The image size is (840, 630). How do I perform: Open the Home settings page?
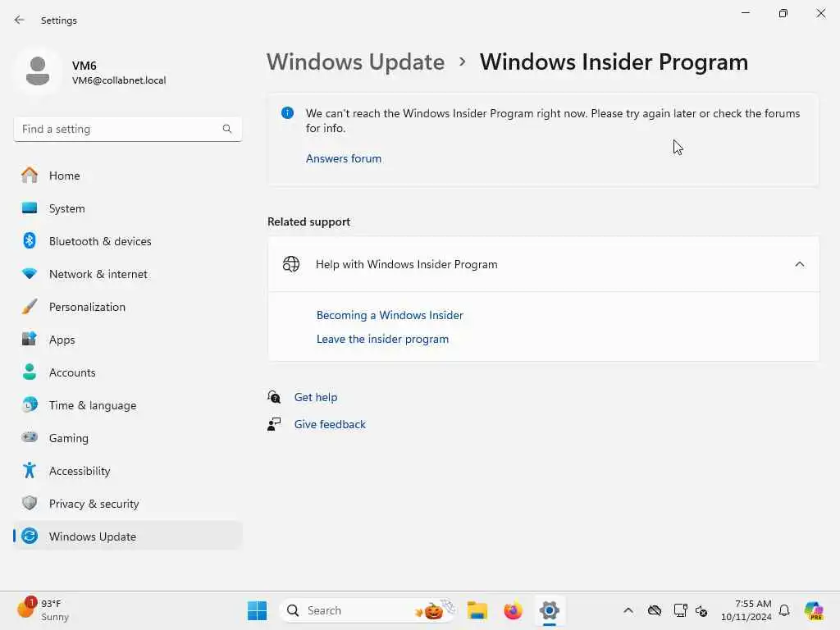(x=127, y=176)
